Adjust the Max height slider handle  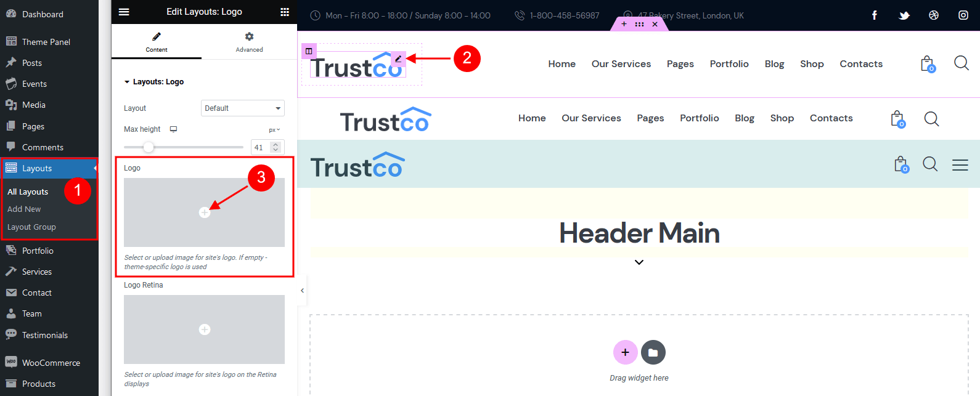point(149,147)
